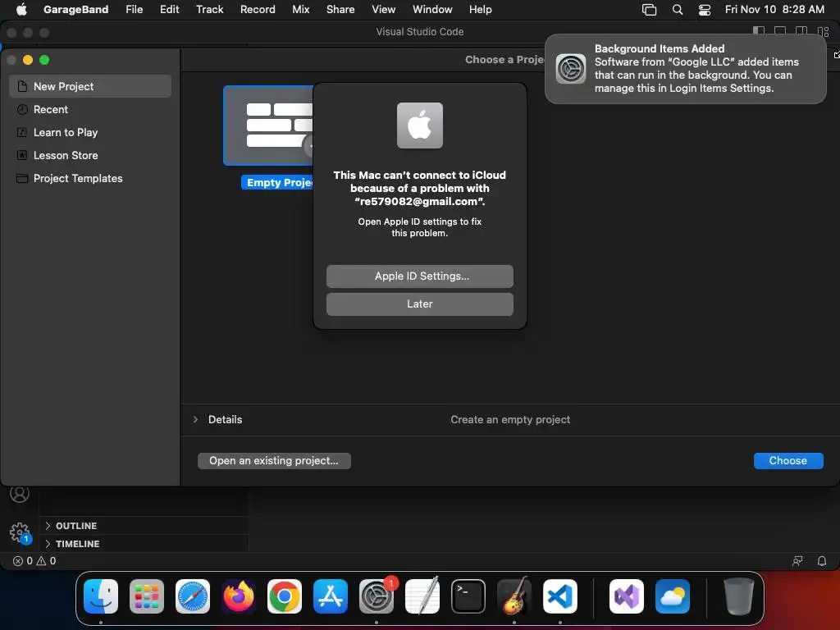
Task: Launch Google Chrome from the Dock
Action: pos(285,596)
